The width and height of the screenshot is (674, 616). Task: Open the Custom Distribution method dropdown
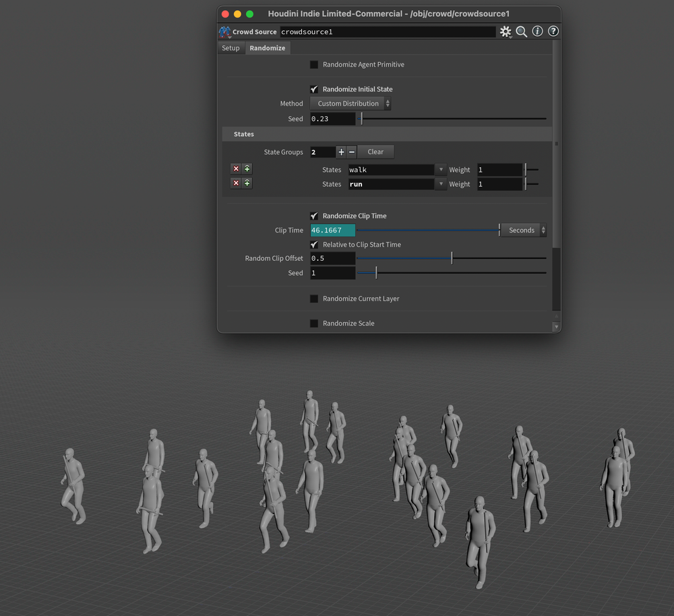point(350,103)
